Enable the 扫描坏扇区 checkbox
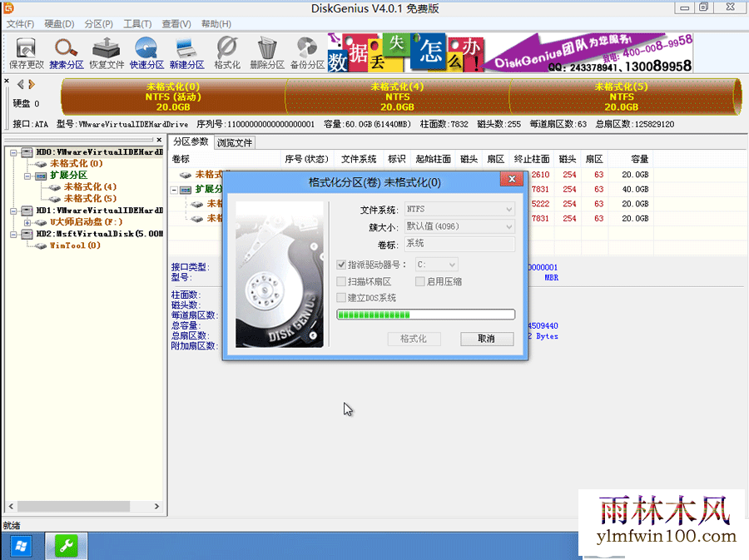This screenshot has width=749, height=560. click(x=341, y=282)
